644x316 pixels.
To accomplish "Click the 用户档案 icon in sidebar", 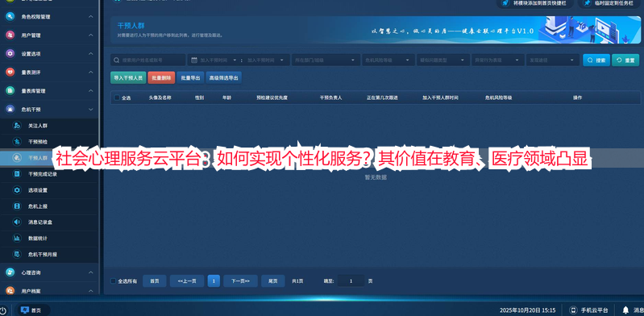I will [10, 291].
